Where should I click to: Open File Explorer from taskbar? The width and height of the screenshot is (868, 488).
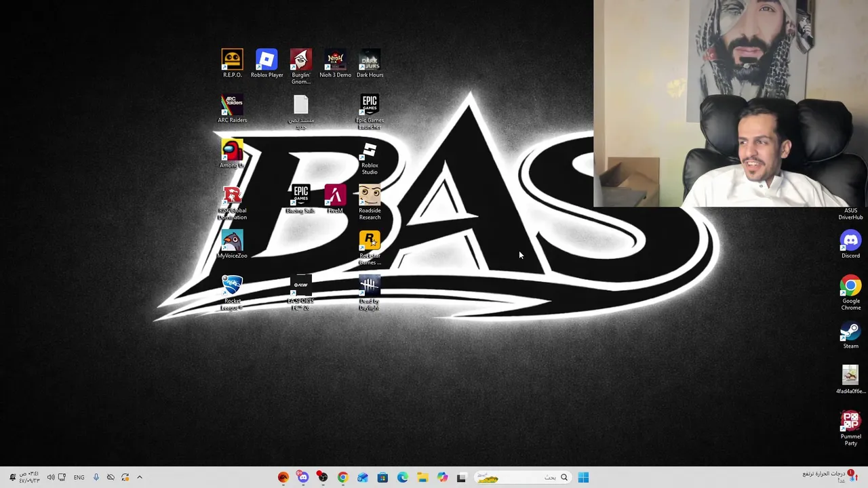point(422,477)
